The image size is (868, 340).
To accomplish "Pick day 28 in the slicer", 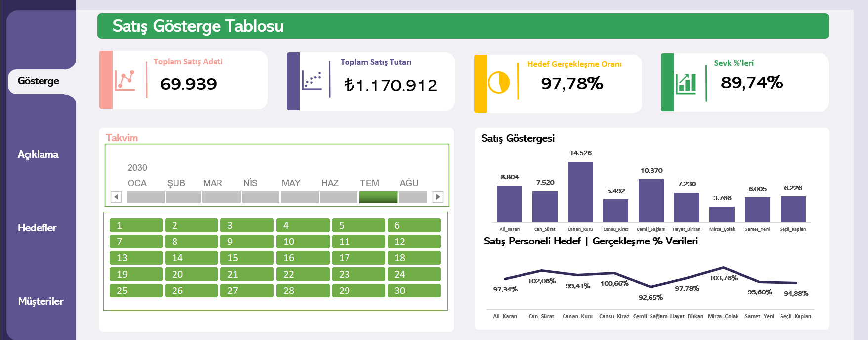I will click(303, 291).
